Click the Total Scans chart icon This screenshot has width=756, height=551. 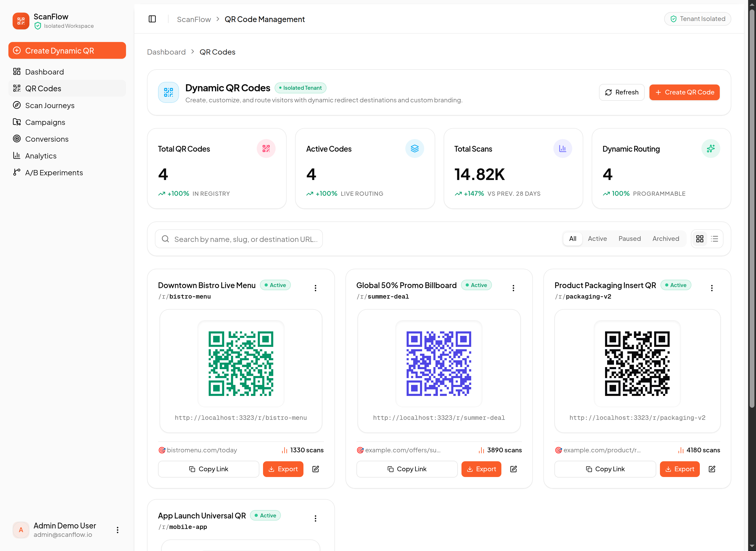coord(563,149)
